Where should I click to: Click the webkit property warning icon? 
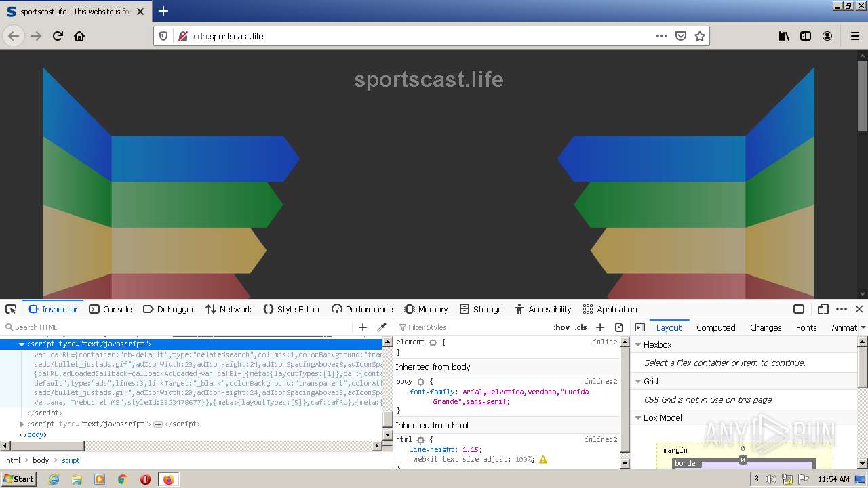[543, 459]
